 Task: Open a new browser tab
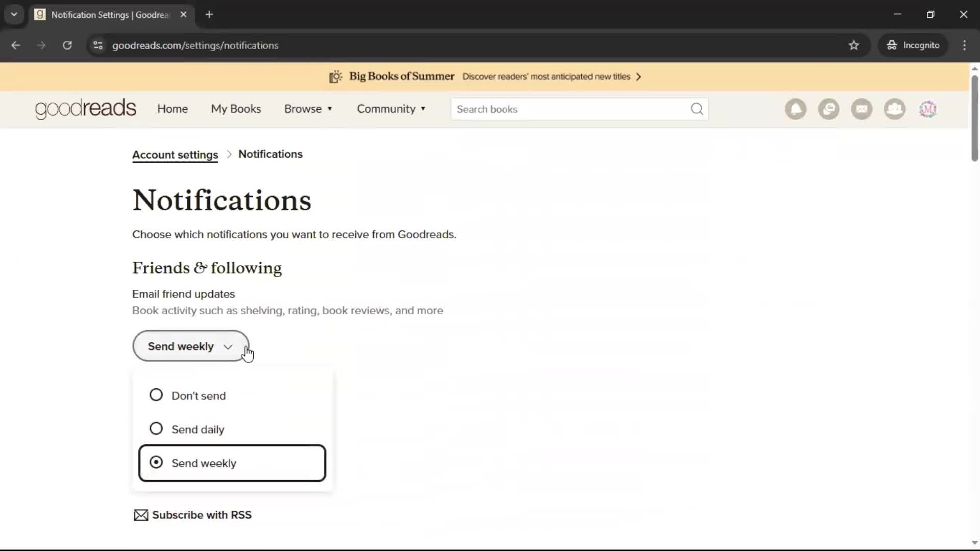tap(209, 14)
